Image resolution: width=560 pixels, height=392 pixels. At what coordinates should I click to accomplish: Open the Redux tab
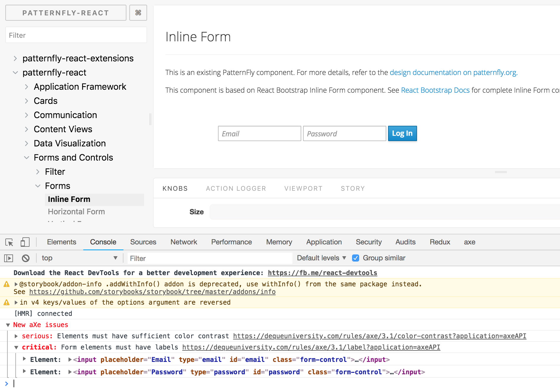pos(440,242)
